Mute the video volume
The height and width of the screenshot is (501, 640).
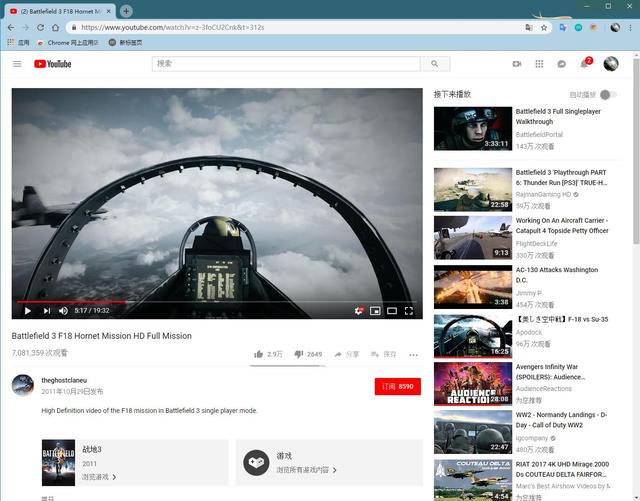pos(63,311)
